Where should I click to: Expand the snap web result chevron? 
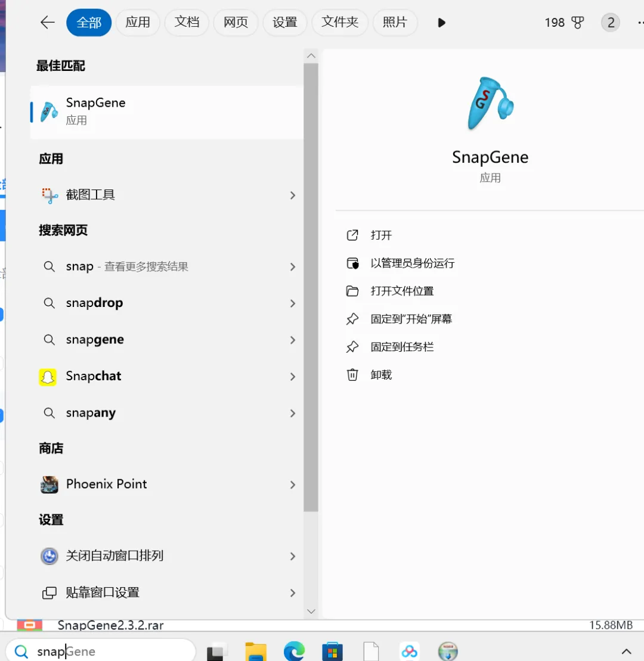(x=293, y=267)
